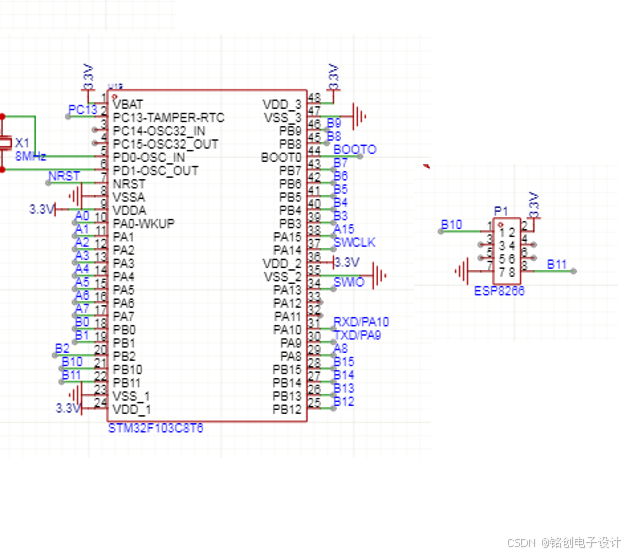
Task: Click the ground symbol beside VSSA
Action: (x=76, y=196)
